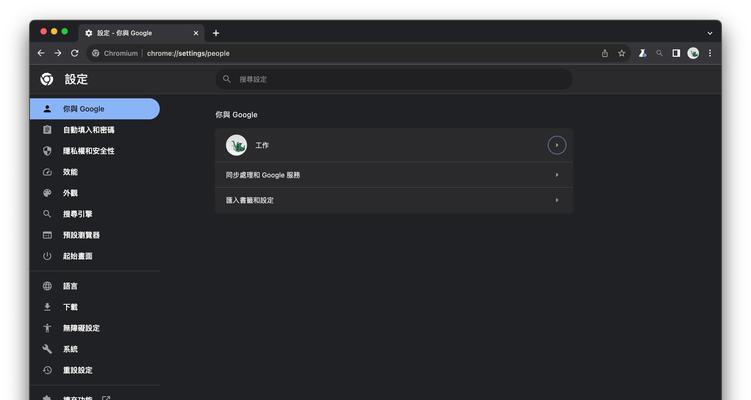Open 語言 language settings
751x400 pixels.
click(x=95, y=286)
